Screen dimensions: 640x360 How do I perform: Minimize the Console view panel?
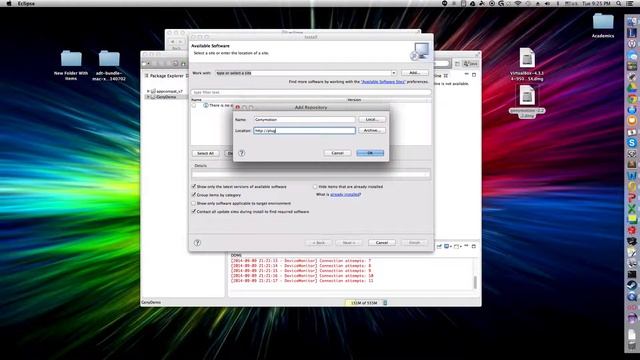pos(466,246)
